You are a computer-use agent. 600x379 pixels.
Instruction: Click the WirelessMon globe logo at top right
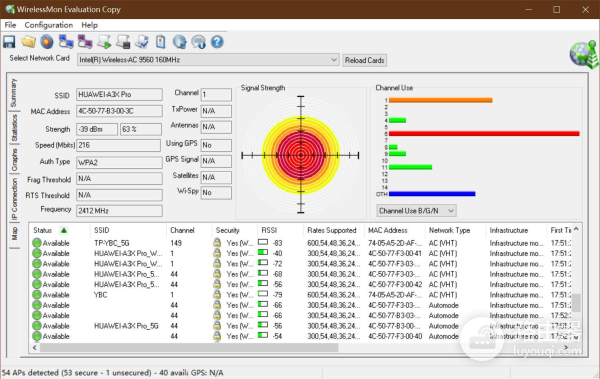584,55
